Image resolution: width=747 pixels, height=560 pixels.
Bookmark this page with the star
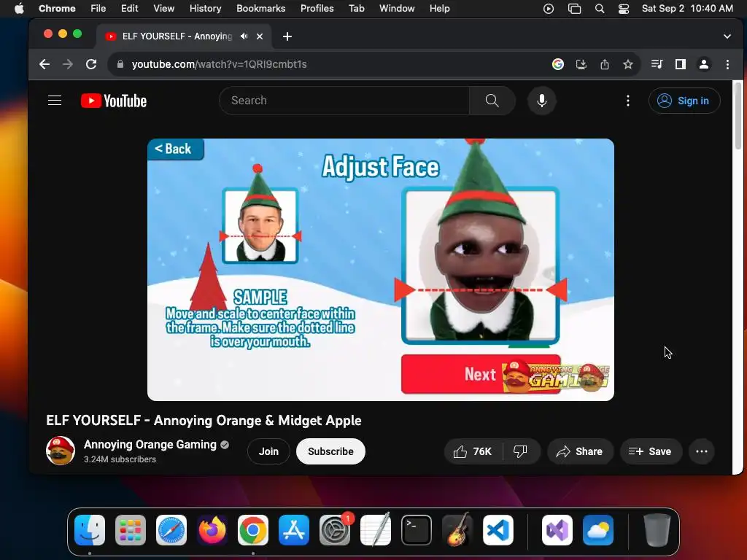(628, 64)
